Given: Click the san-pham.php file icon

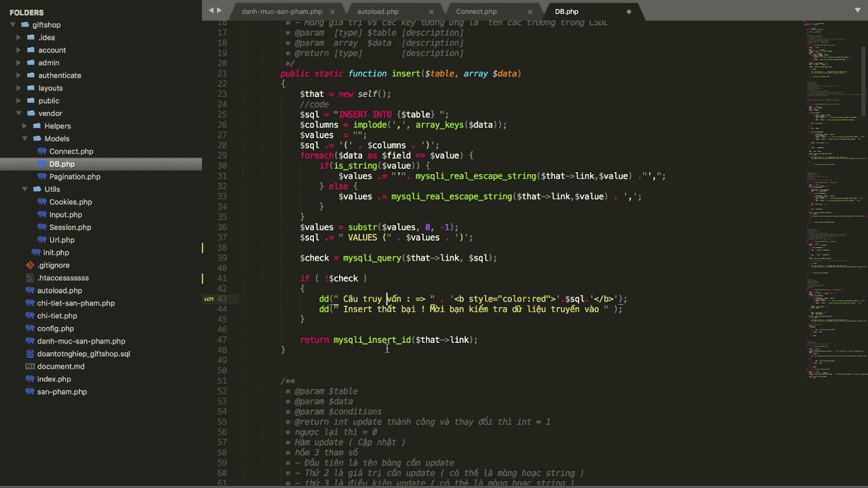Looking at the screenshot, I should 30,392.
